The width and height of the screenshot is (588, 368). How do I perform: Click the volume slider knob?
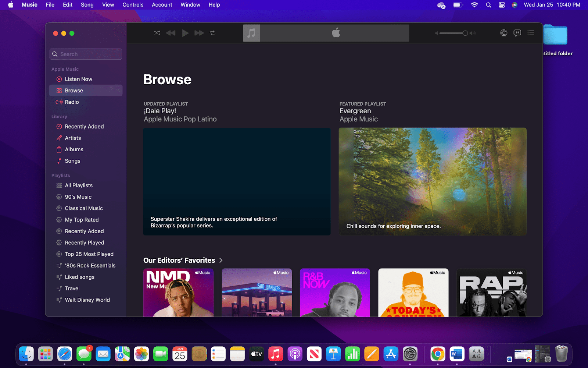click(465, 33)
